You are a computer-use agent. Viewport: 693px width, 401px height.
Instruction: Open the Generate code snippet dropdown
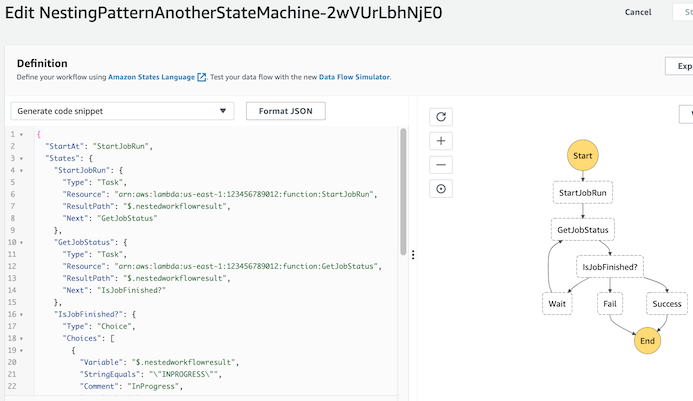point(122,111)
